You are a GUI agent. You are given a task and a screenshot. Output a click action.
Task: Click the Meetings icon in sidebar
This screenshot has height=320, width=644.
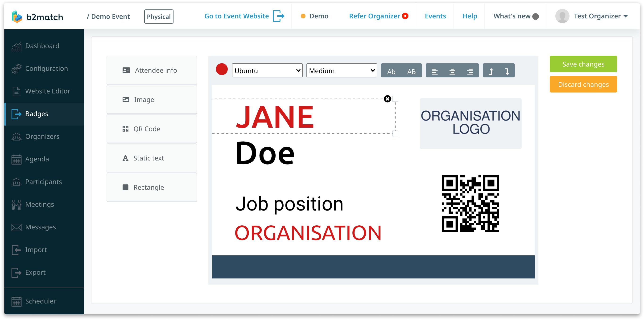click(16, 205)
